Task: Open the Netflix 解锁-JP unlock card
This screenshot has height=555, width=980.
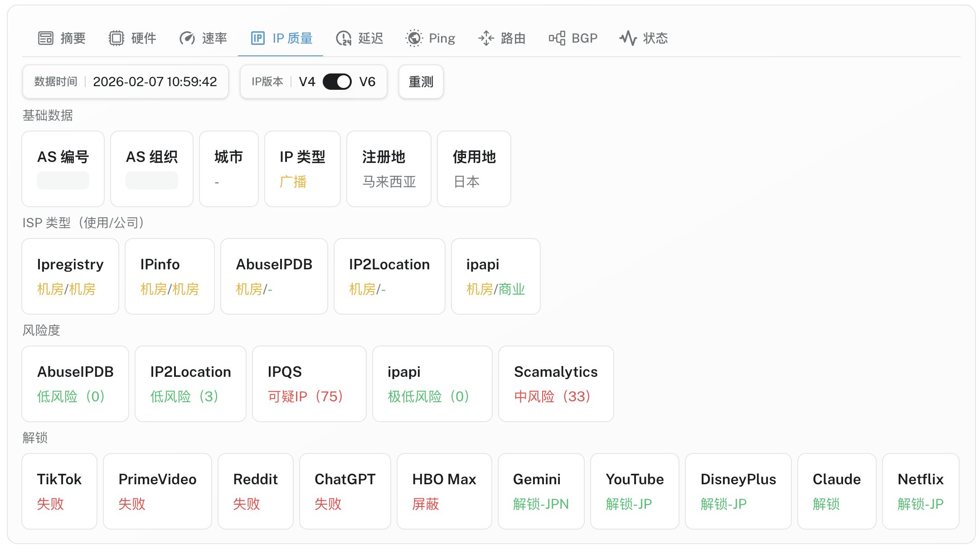Action: 920,491
